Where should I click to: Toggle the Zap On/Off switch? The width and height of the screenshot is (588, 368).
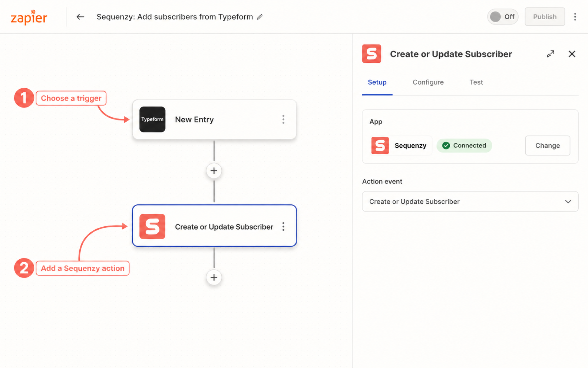point(503,17)
